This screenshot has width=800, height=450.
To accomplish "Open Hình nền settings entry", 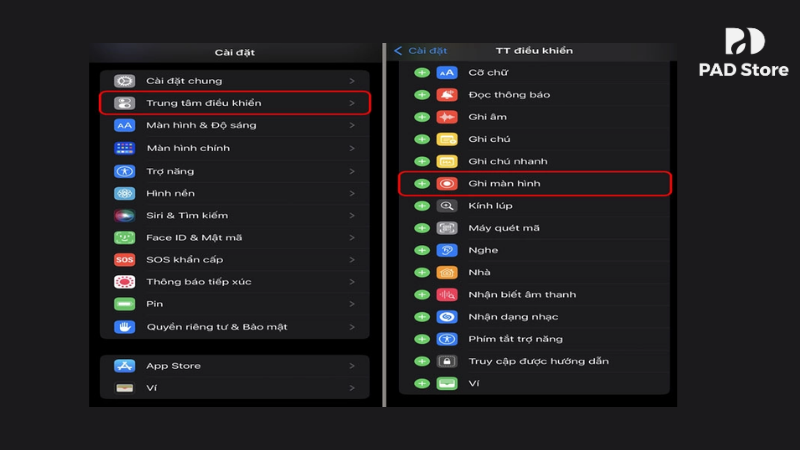I will (x=170, y=193).
